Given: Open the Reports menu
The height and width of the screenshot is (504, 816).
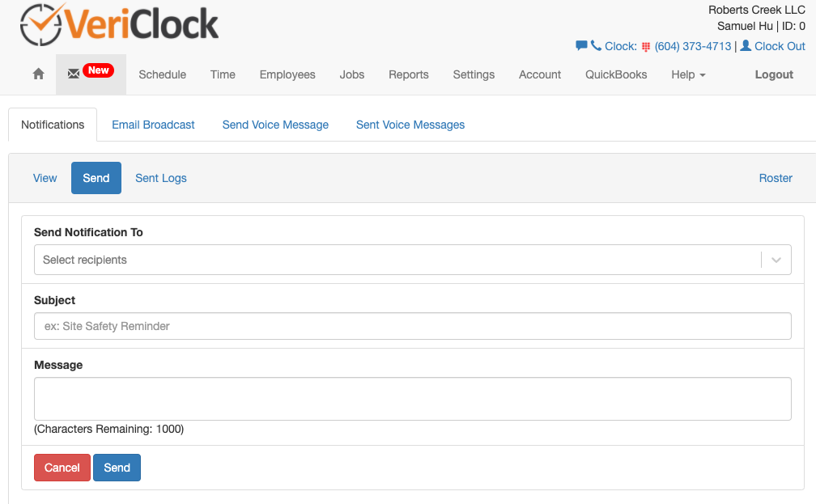Looking at the screenshot, I should [x=408, y=74].
